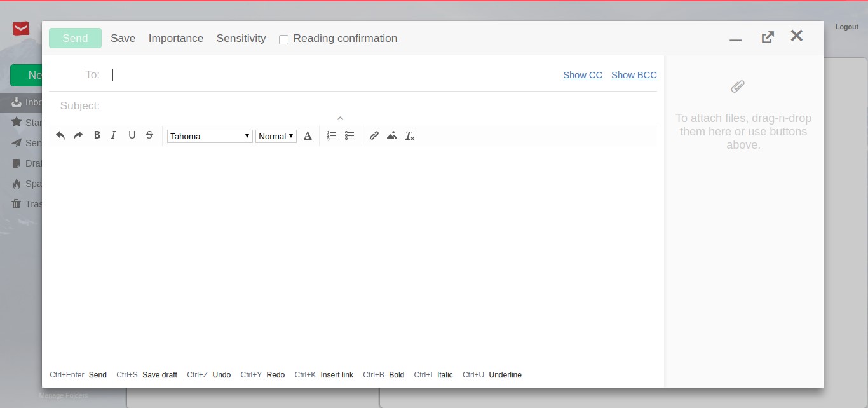The image size is (868, 408).
Task: Undo the last edit in the composer
Action: (60, 135)
